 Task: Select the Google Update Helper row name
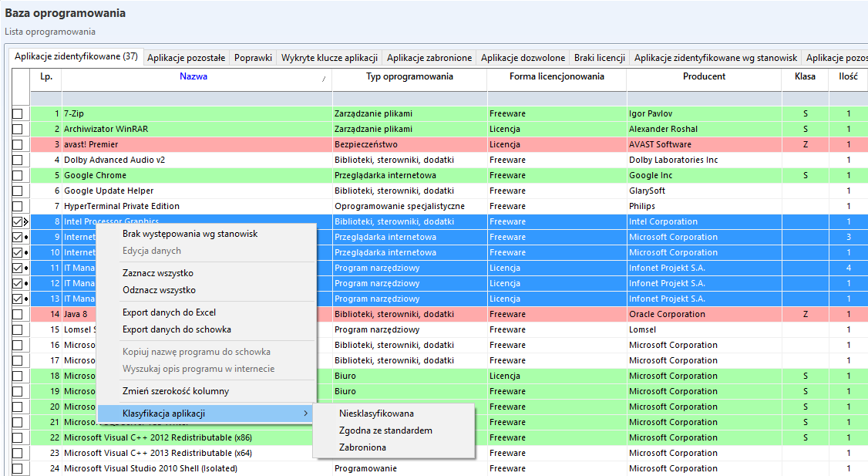coord(109,191)
